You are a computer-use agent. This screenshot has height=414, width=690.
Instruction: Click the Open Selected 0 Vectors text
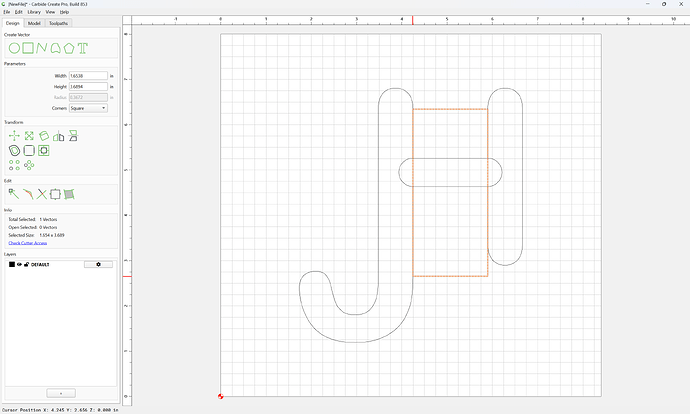pyautogui.click(x=33, y=227)
